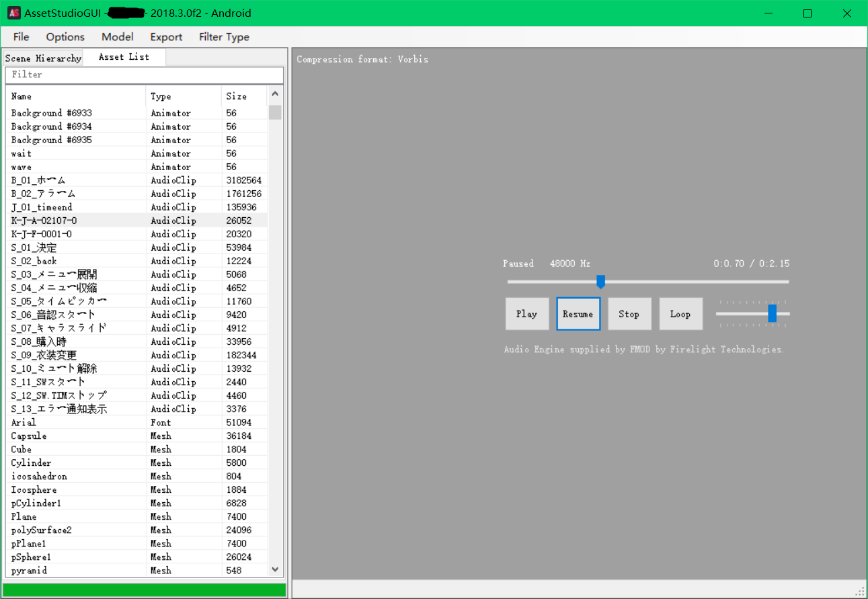Select the J_01_timeend AudioClip
The height and width of the screenshot is (599, 868).
point(136,207)
